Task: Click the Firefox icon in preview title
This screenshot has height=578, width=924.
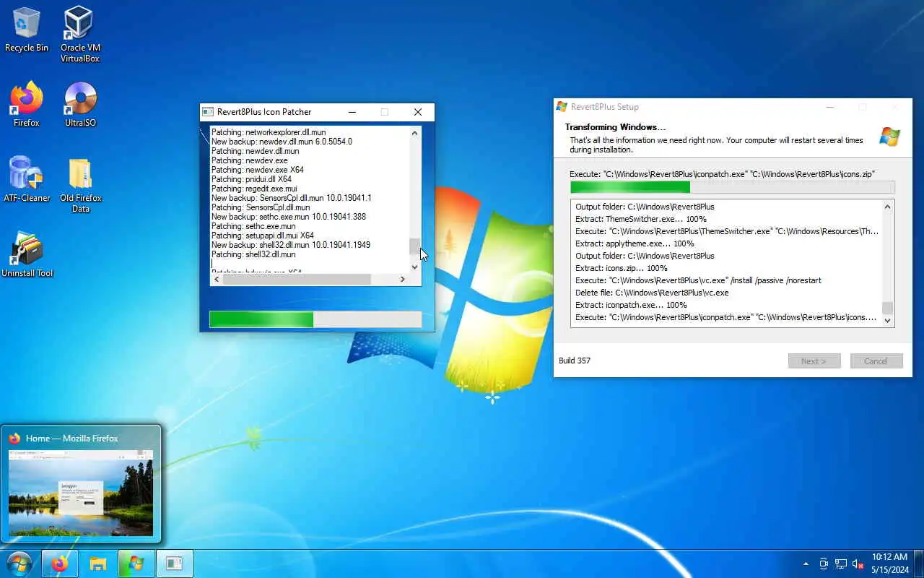Action: [14, 438]
